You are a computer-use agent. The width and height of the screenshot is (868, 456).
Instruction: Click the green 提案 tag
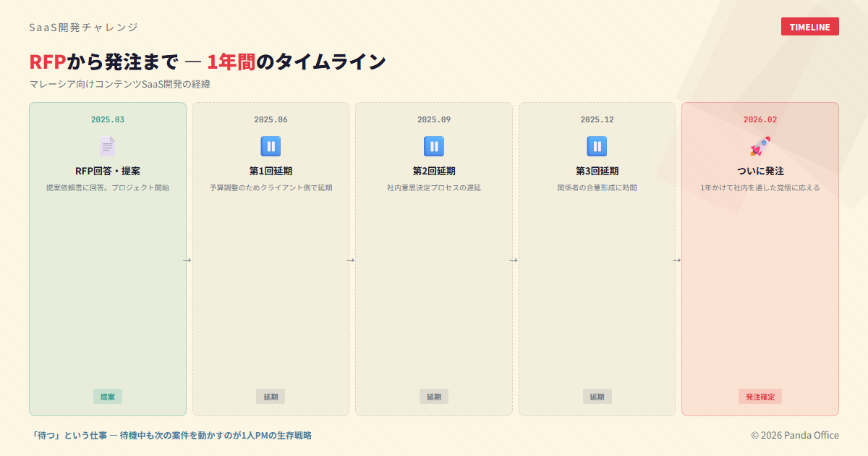click(108, 397)
